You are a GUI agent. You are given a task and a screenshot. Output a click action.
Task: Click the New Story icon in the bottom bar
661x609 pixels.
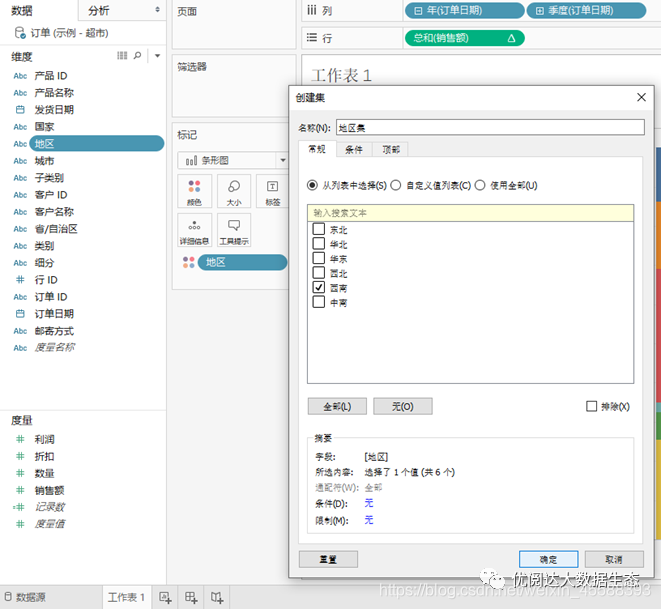[217, 597]
